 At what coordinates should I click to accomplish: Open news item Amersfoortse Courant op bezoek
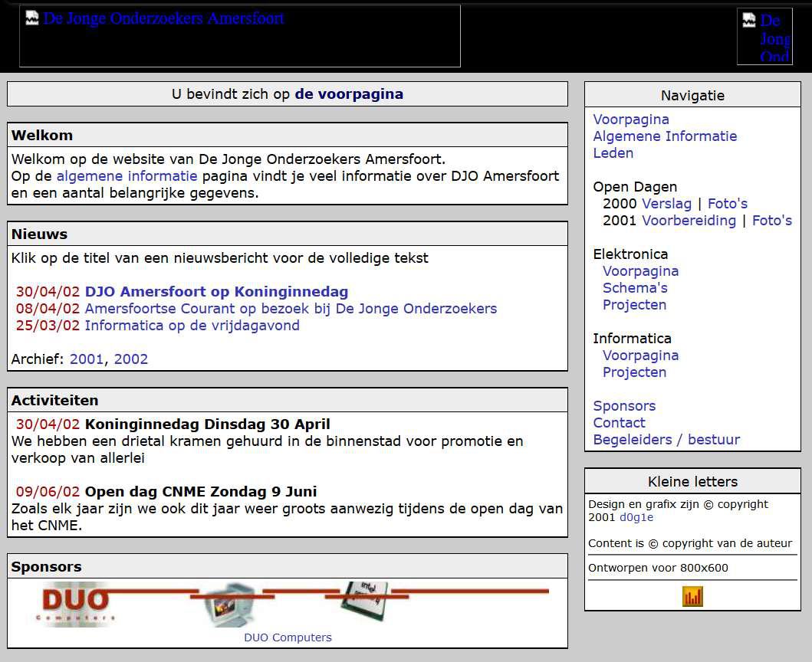pos(291,309)
